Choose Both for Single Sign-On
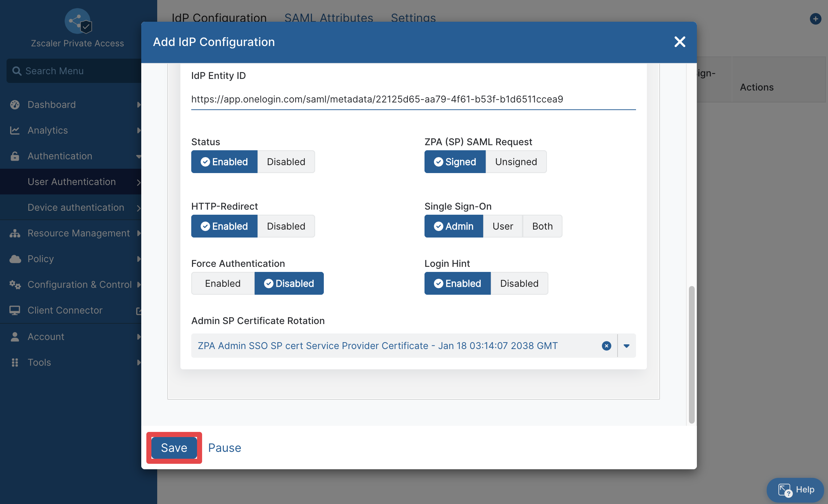828x504 pixels. 542,226
